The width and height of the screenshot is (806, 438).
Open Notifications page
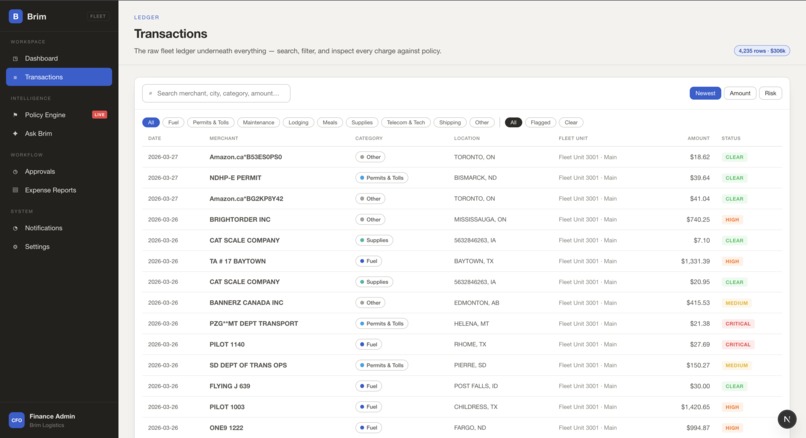[x=59, y=228]
